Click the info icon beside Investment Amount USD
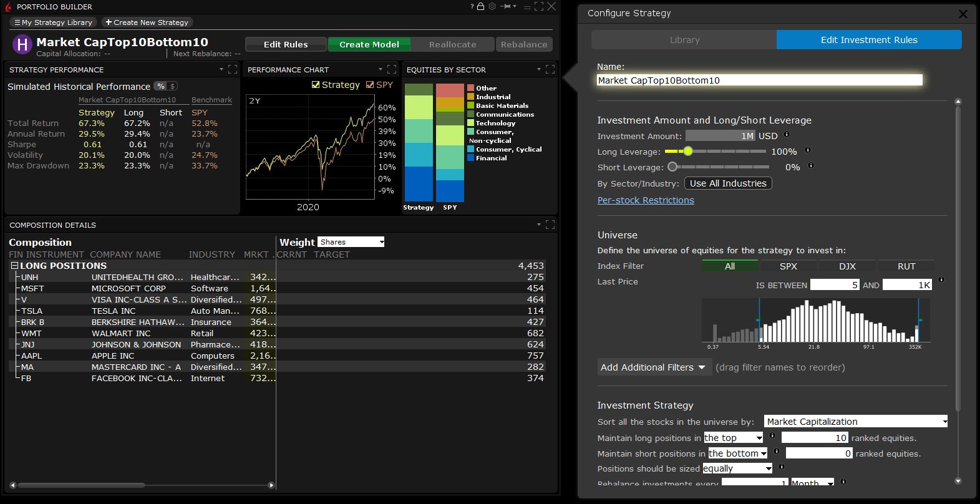 point(787,134)
